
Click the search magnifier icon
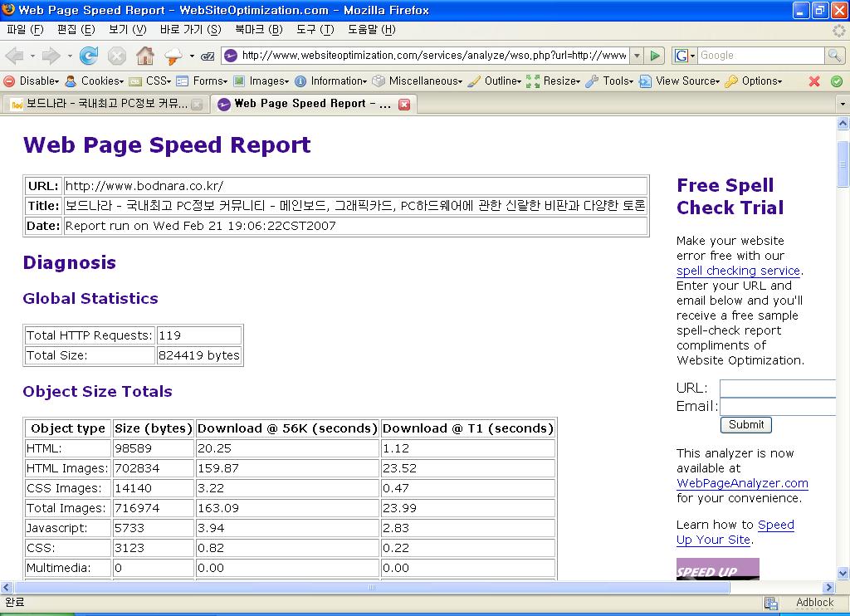click(x=834, y=56)
